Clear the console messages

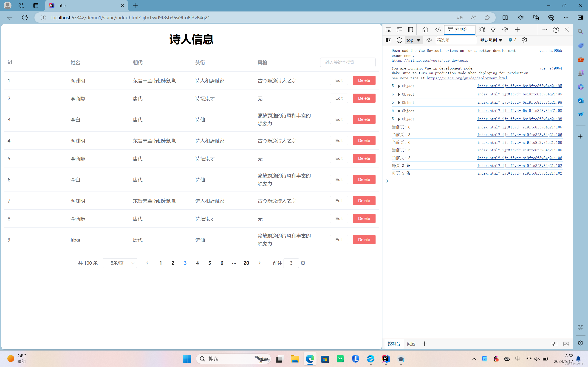399,40
